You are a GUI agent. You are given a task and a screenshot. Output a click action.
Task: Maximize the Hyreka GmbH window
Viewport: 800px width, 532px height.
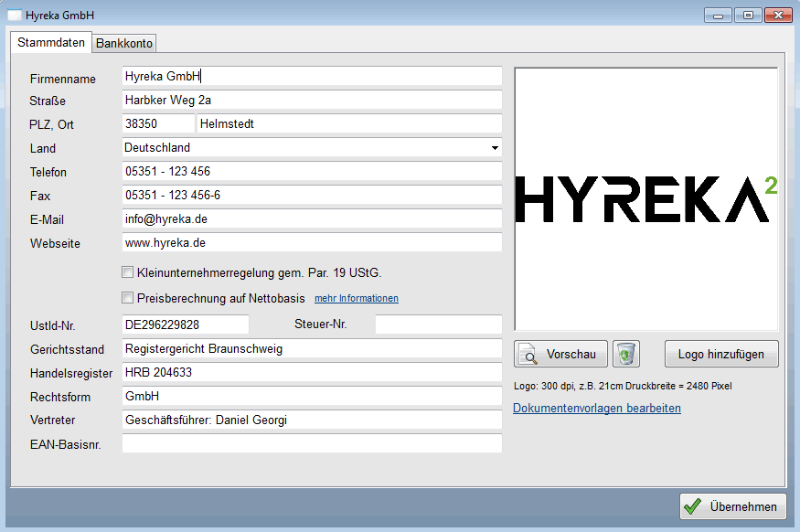[x=748, y=16]
